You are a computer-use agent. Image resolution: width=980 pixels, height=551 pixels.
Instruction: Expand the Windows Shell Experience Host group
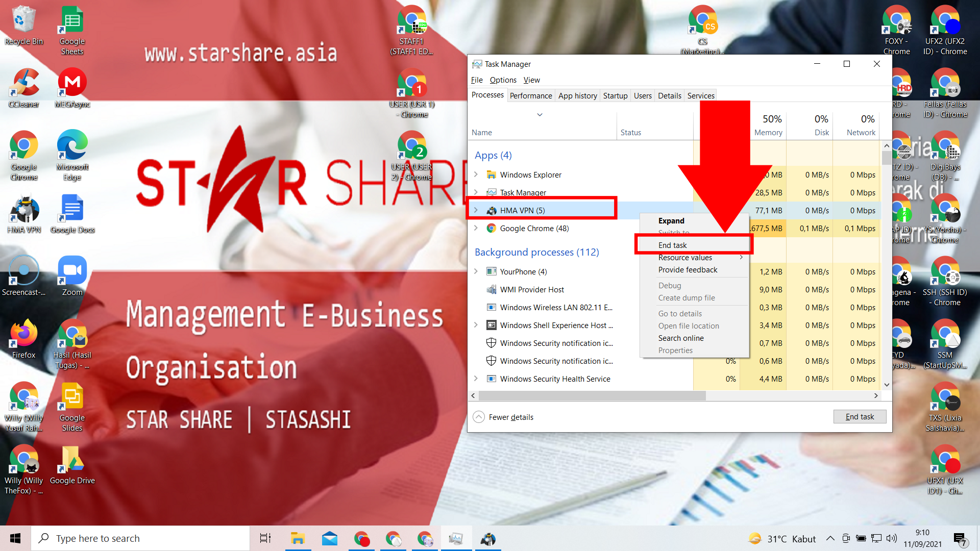476,325
